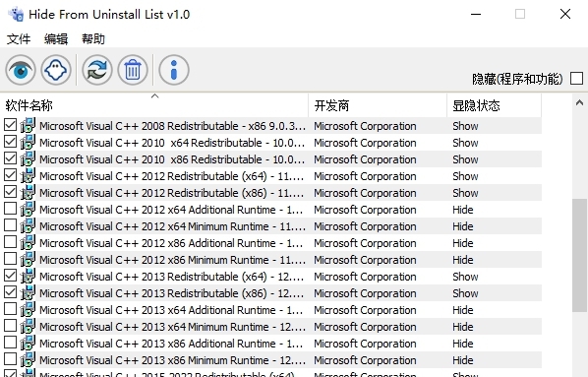Click installer icon of 2013 Redistributable (x64) row
This screenshot has height=377, width=588.
pyautogui.click(x=28, y=276)
